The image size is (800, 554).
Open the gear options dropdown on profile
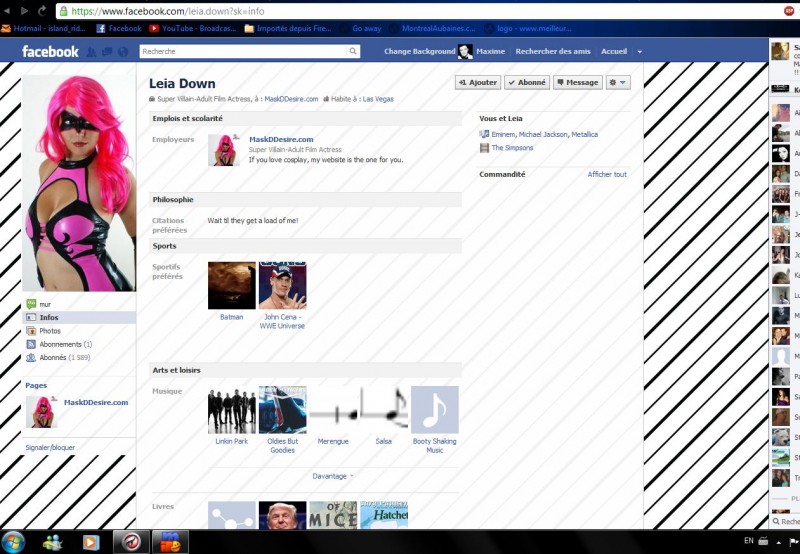tap(618, 82)
